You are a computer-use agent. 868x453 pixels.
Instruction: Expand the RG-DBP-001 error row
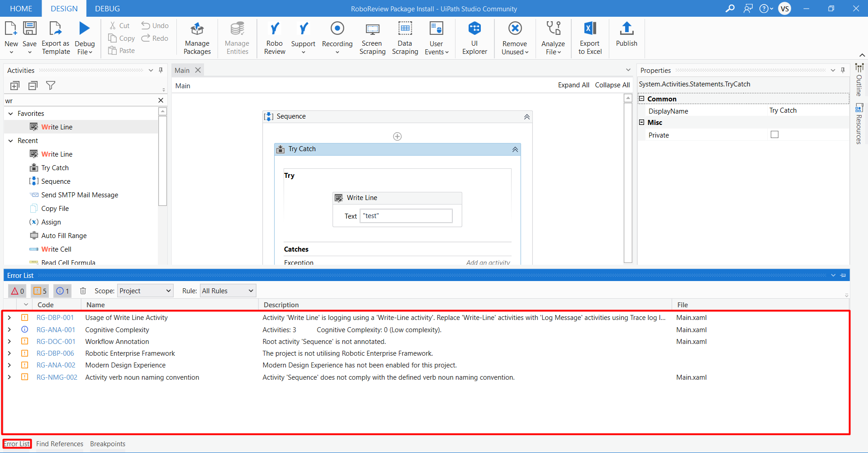[x=9, y=318]
